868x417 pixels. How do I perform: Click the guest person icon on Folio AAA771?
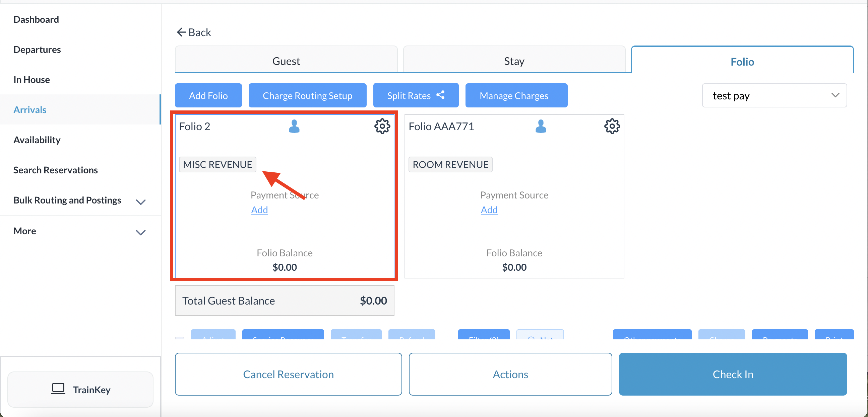point(541,127)
